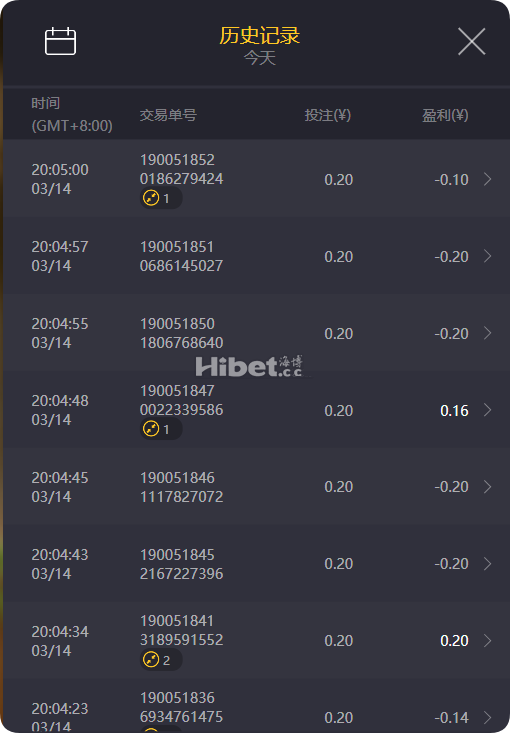Click the 交易单号 column header
Viewport: 510px width, 733px height.
[x=168, y=115]
